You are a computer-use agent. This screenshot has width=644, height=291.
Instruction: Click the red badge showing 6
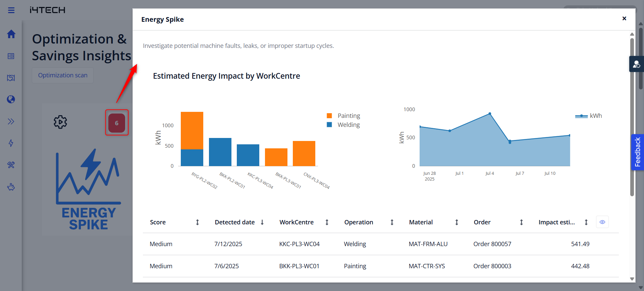pyautogui.click(x=117, y=123)
